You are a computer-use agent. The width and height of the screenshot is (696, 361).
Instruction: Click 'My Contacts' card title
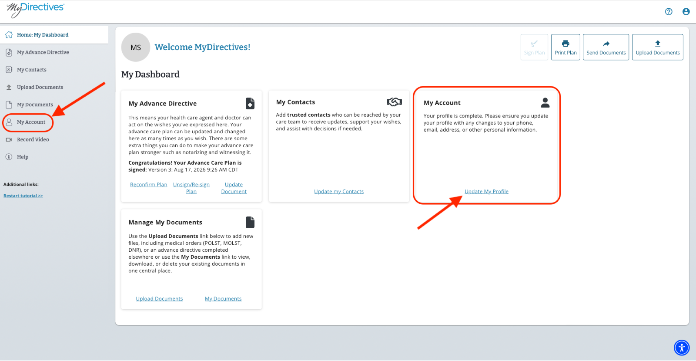coord(296,102)
